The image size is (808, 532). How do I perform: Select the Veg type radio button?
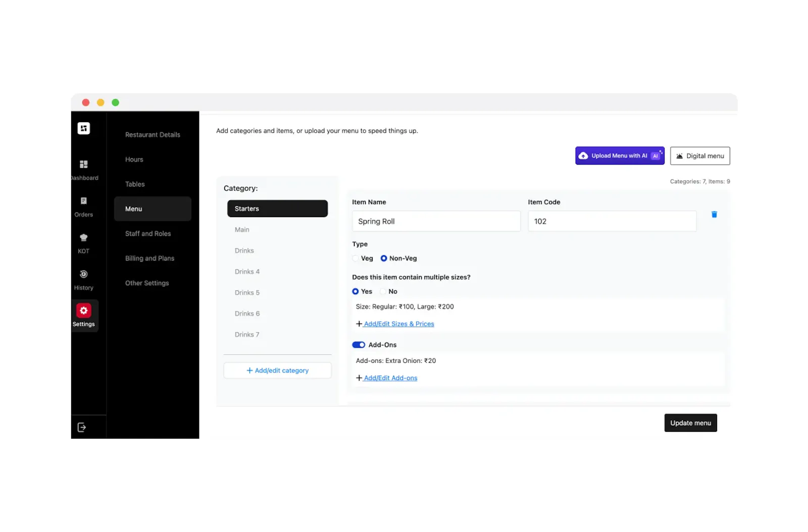pyautogui.click(x=356, y=258)
